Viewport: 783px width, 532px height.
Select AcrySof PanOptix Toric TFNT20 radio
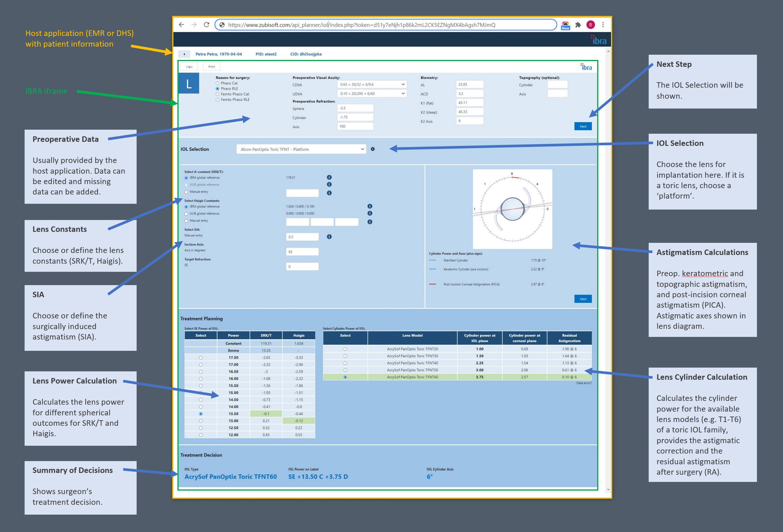point(345,349)
